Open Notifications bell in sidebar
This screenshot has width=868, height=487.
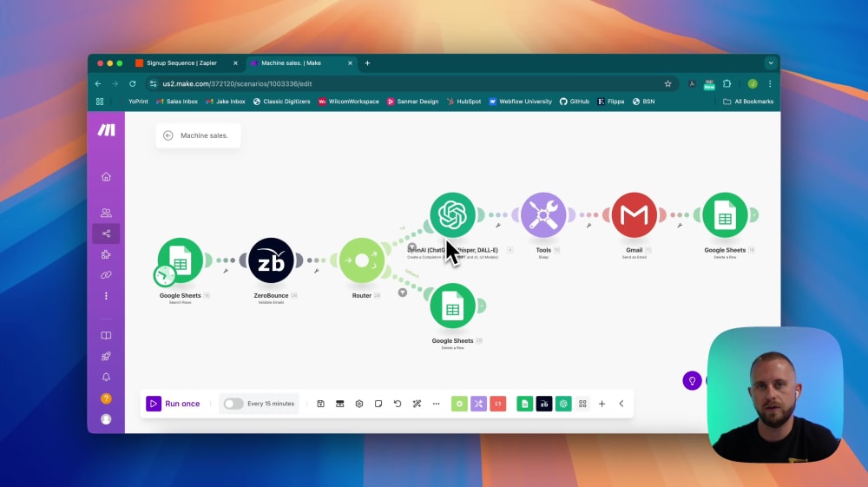(x=106, y=378)
